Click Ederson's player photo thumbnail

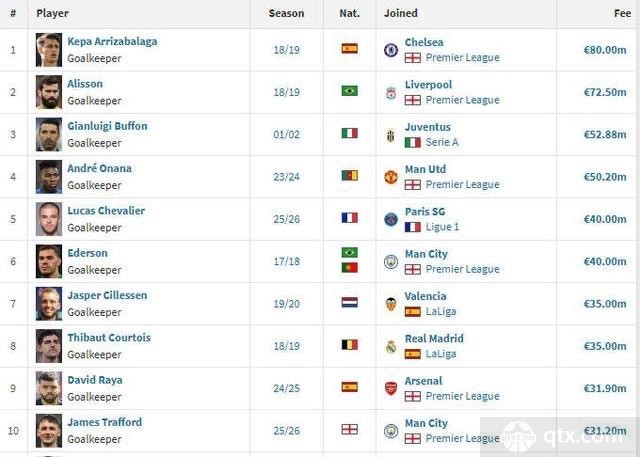(49, 261)
